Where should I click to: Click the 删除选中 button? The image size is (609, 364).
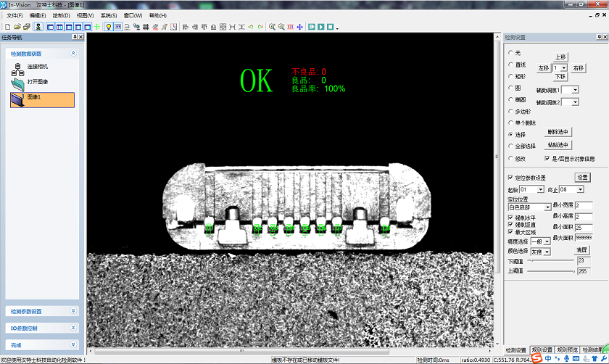(558, 132)
